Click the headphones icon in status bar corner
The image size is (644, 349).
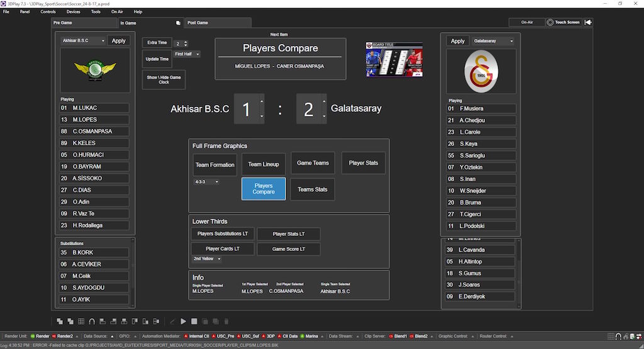[619, 336]
